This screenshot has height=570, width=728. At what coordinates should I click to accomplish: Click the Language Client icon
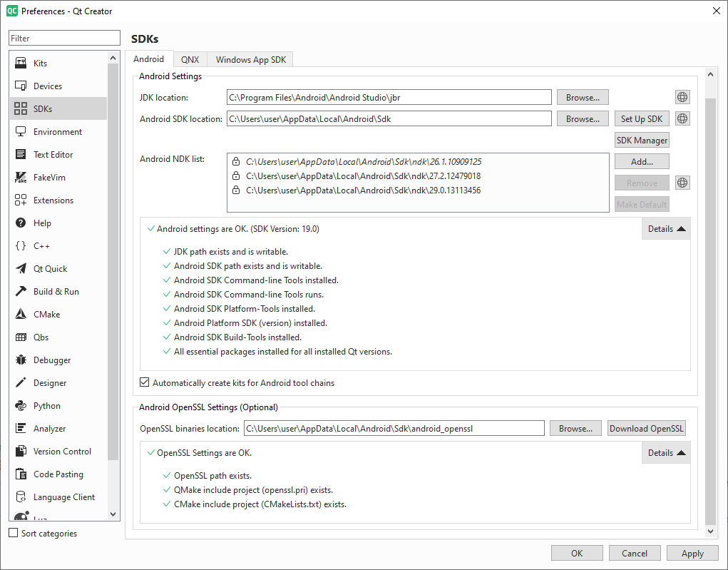click(21, 497)
